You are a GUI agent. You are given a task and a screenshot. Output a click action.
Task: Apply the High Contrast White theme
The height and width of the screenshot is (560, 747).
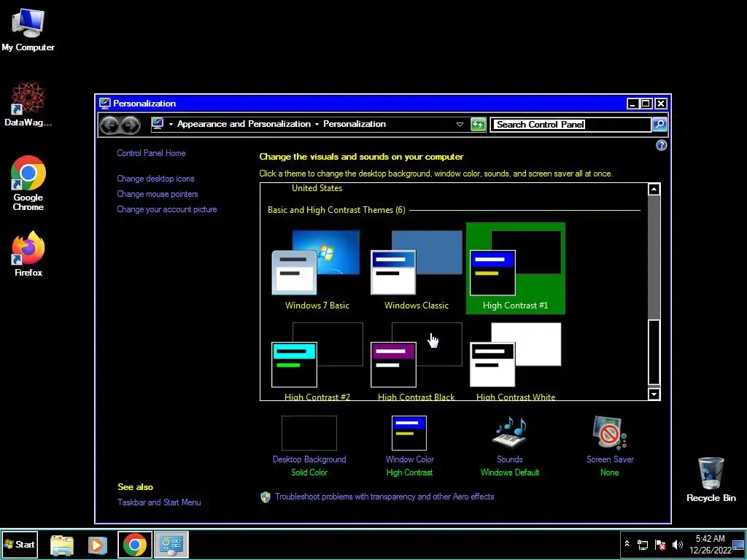click(x=516, y=362)
